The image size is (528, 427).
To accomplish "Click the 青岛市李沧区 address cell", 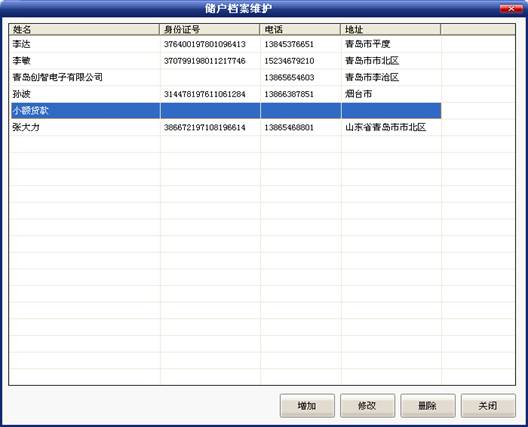I will [x=391, y=77].
